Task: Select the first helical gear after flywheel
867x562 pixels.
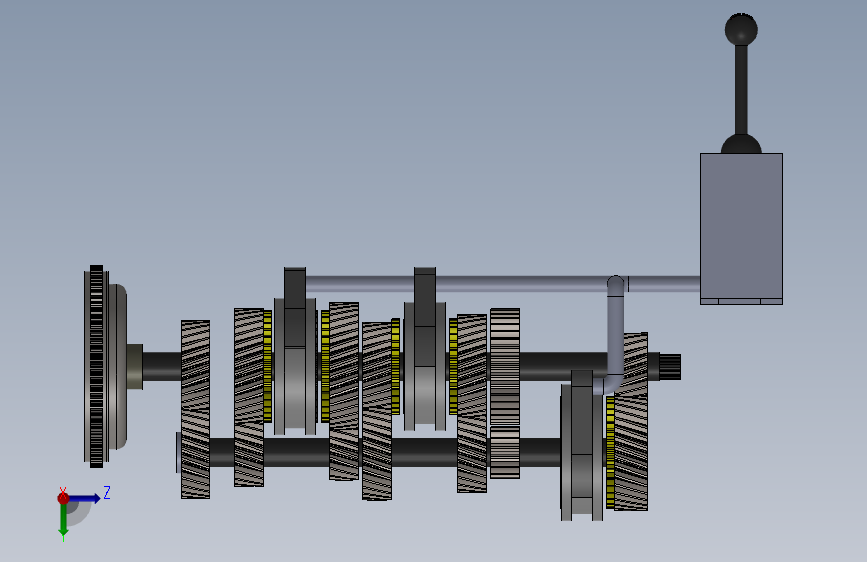Action: pos(195,409)
